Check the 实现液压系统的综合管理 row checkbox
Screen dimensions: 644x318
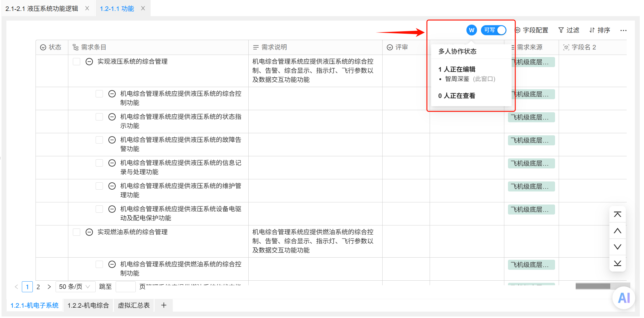coord(77,62)
